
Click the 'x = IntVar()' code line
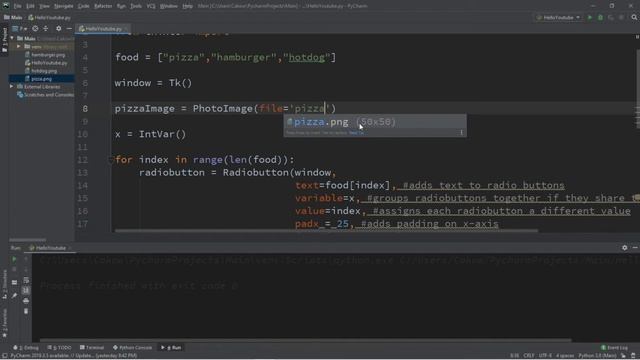click(x=150, y=134)
